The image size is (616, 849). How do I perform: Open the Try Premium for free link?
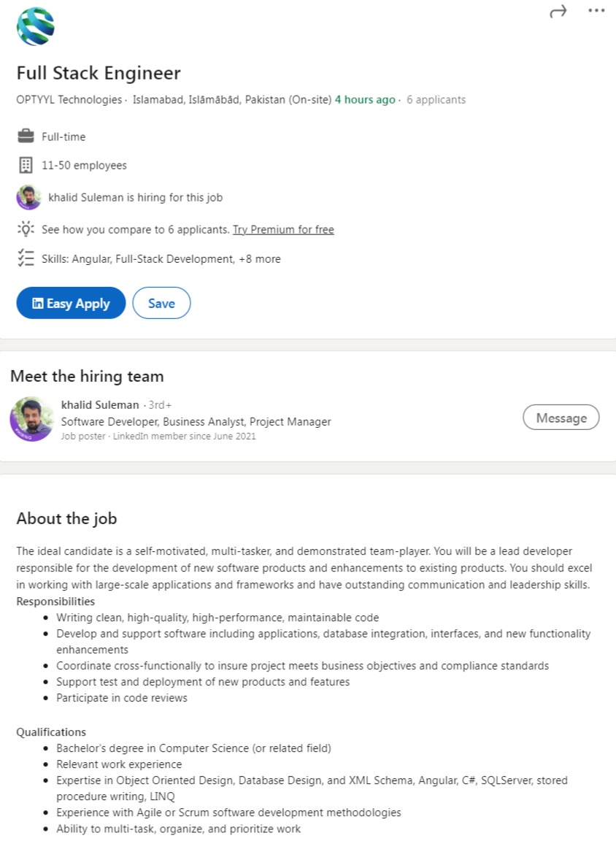click(x=283, y=229)
